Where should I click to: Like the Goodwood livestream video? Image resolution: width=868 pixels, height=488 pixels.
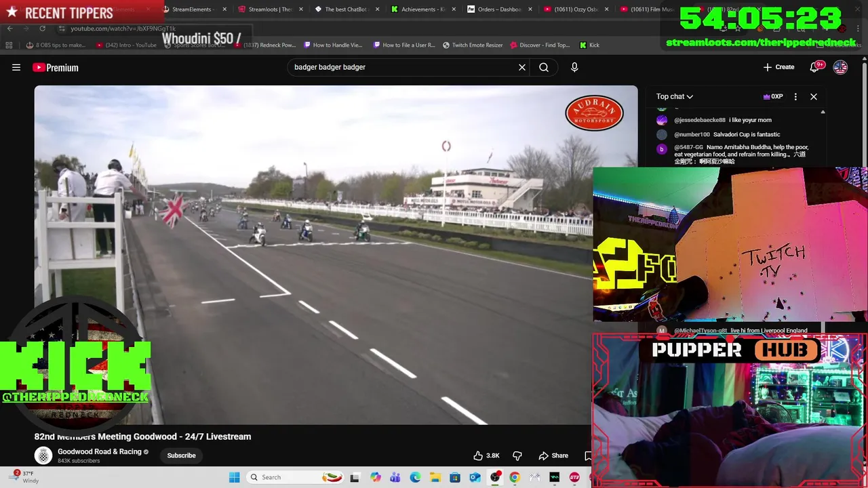click(486, 455)
